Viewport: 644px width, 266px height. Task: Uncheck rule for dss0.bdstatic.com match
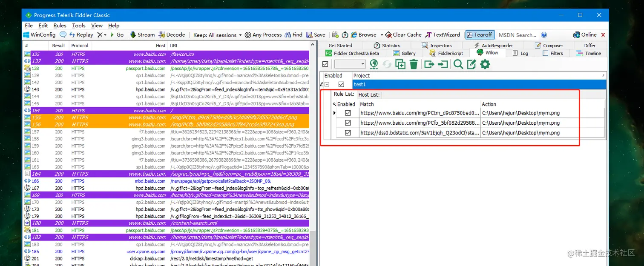(x=348, y=133)
